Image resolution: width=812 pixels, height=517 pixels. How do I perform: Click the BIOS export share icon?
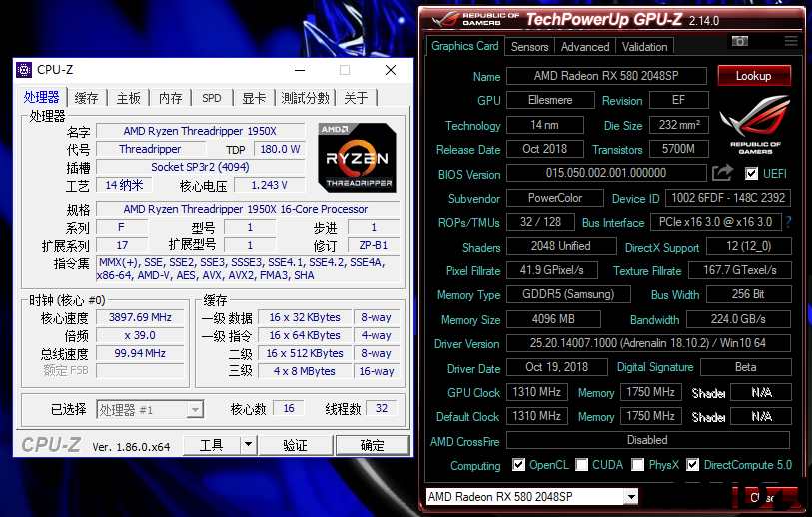click(x=722, y=173)
